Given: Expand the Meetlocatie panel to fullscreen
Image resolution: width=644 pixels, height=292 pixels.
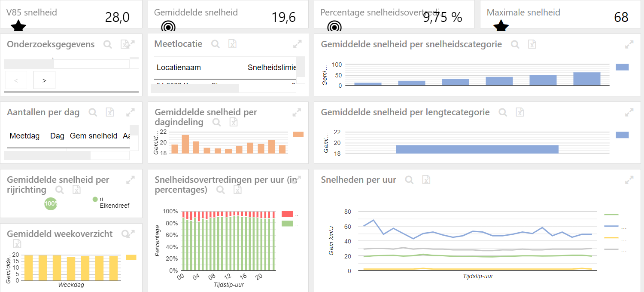Looking at the screenshot, I should coord(297,44).
